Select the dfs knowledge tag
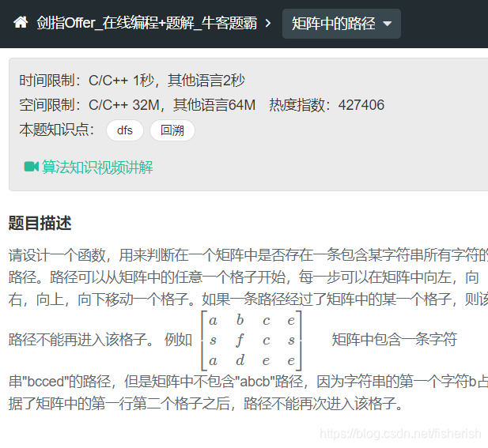488x448 pixels. point(125,130)
